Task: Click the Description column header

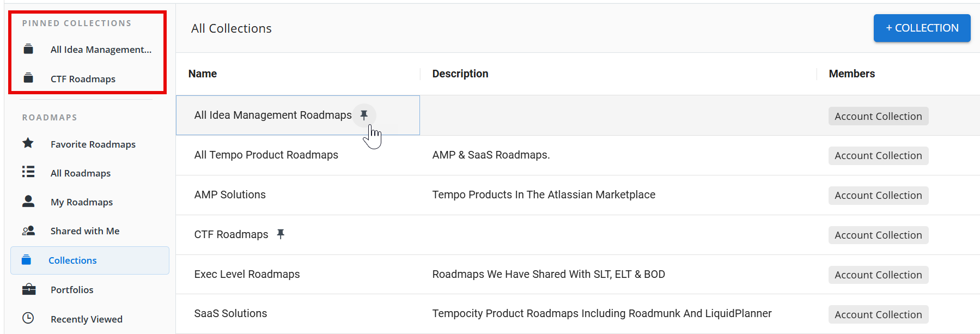Action: point(460,74)
